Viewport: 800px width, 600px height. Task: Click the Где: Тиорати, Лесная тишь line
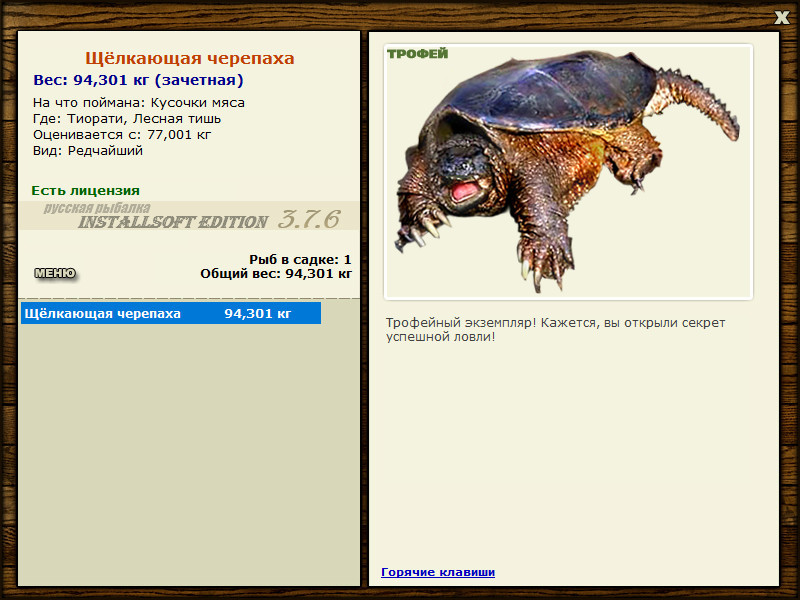pyautogui.click(x=127, y=119)
